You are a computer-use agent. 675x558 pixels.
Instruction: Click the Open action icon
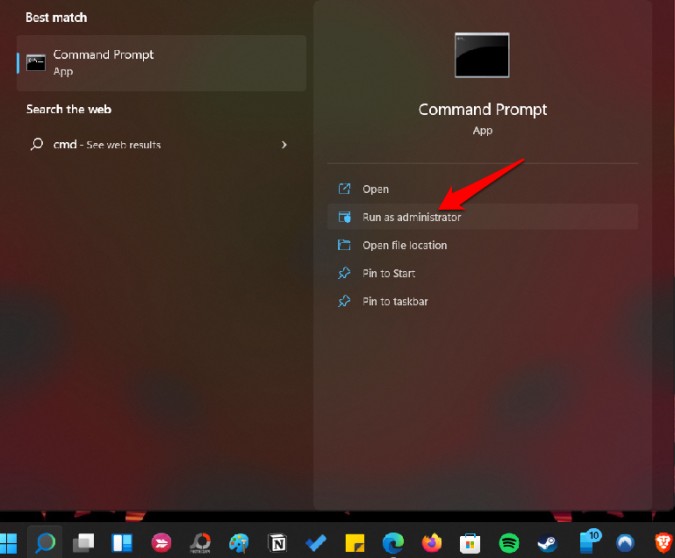click(344, 189)
